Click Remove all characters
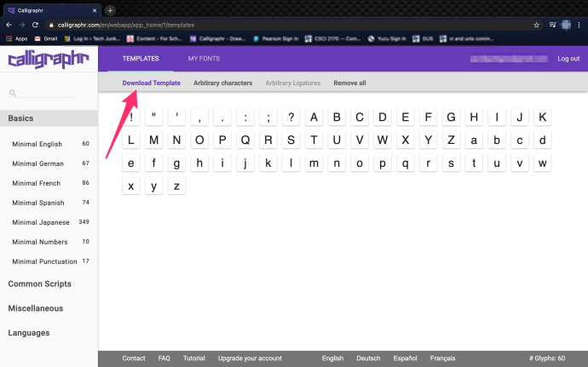The height and width of the screenshot is (367, 588). click(x=349, y=83)
